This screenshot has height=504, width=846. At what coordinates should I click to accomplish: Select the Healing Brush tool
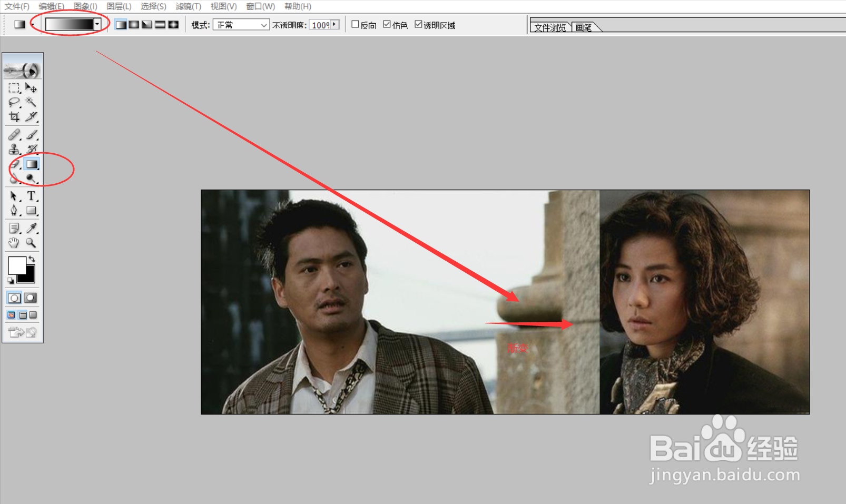[14, 135]
